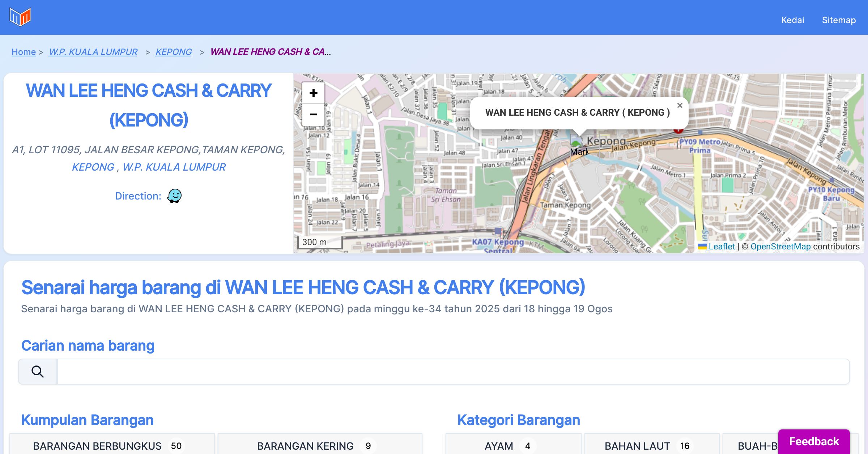The width and height of the screenshot is (868, 454).
Task: Open the Sitemap menu item
Action: [x=839, y=20]
